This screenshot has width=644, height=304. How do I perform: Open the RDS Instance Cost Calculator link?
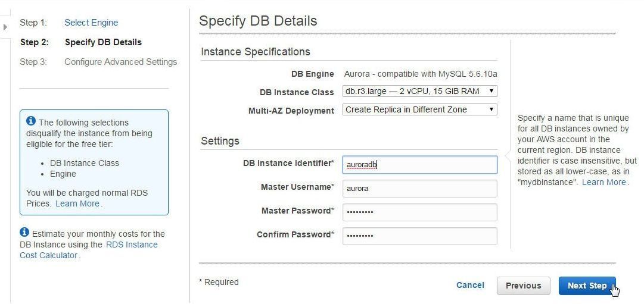(x=89, y=250)
